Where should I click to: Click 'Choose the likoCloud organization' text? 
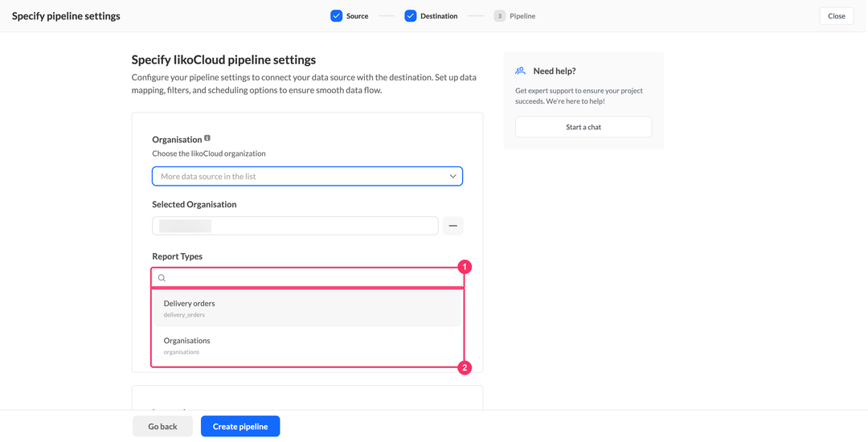(x=209, y=153)
